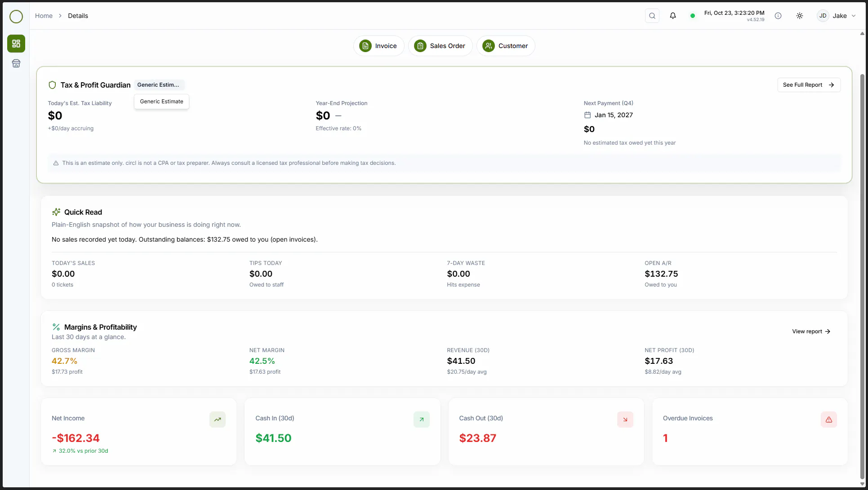Viewport: 868px width, 490px height.
Task: Click the info circle icon in header
Action: pos(778,16)
